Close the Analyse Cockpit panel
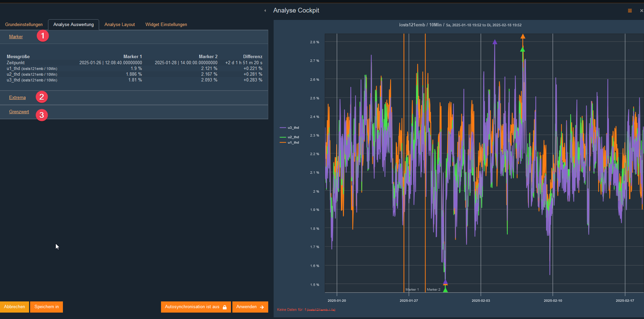This screenshot has height=319, width=644. pyautogui.click(x=641, y=11)
